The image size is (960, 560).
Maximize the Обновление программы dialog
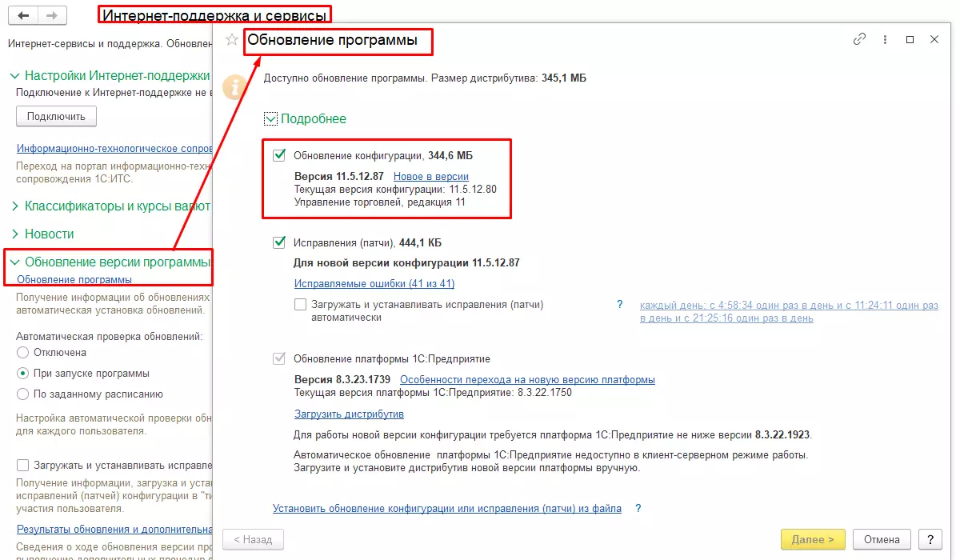910,39
